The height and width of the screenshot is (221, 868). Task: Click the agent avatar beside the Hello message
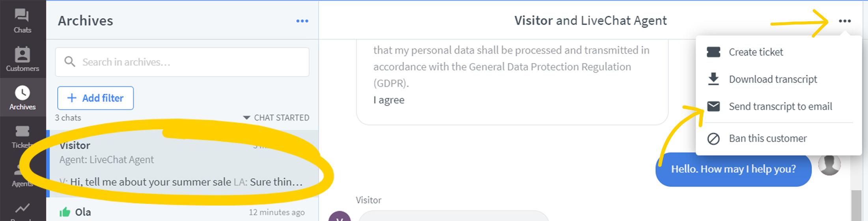[x=829, y=165]
